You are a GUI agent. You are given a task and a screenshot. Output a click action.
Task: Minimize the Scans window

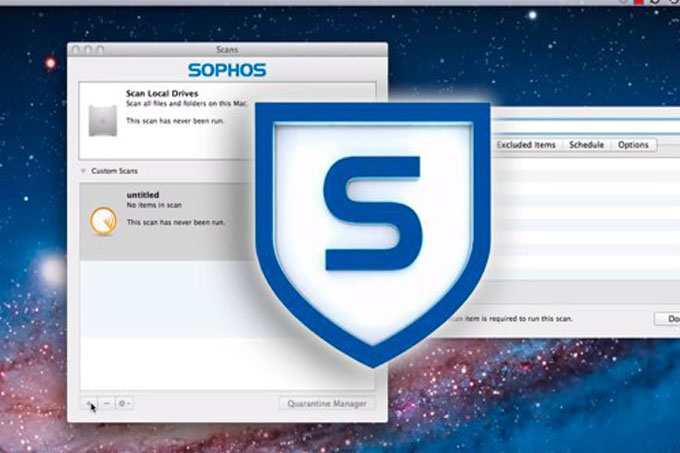click(x=88, y=50)
